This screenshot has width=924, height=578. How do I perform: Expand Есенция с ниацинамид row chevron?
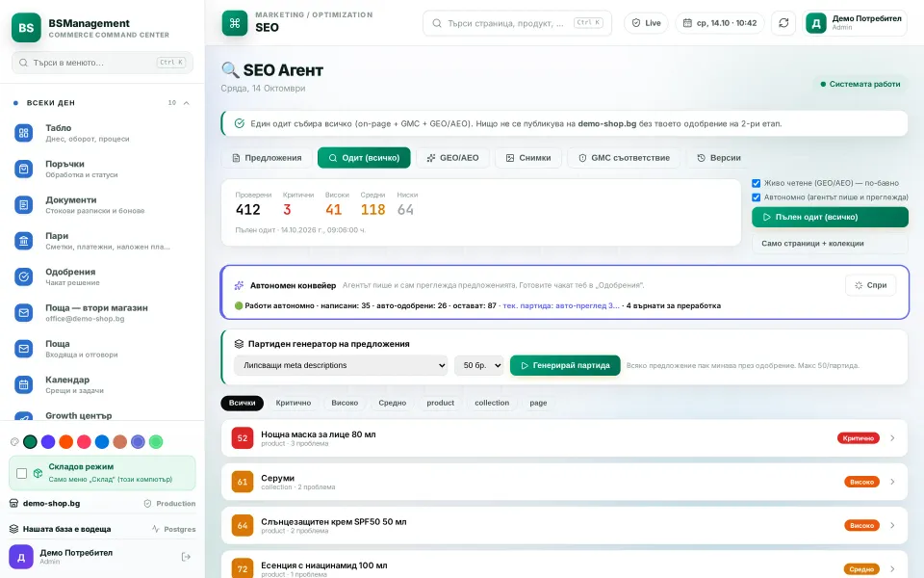click(x=892, y=569)
